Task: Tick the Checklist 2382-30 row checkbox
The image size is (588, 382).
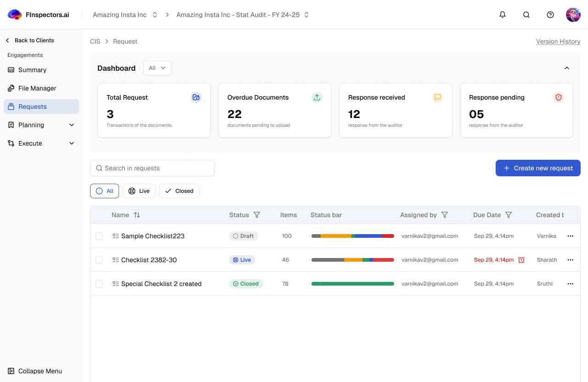Action: pyautogui.click(x=99, y=260)
